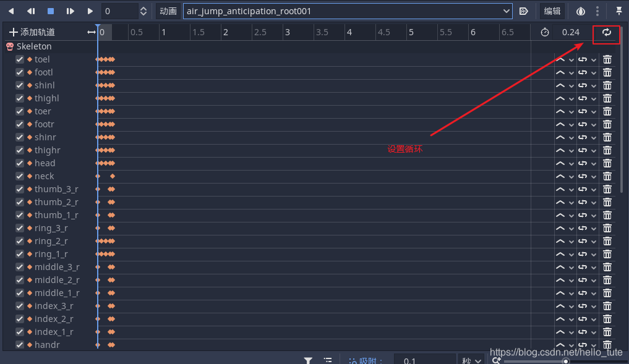The width and height of the screenshot is (629, 364).
Task: Remove the thumb_3_r track
Action: (607, 189)
